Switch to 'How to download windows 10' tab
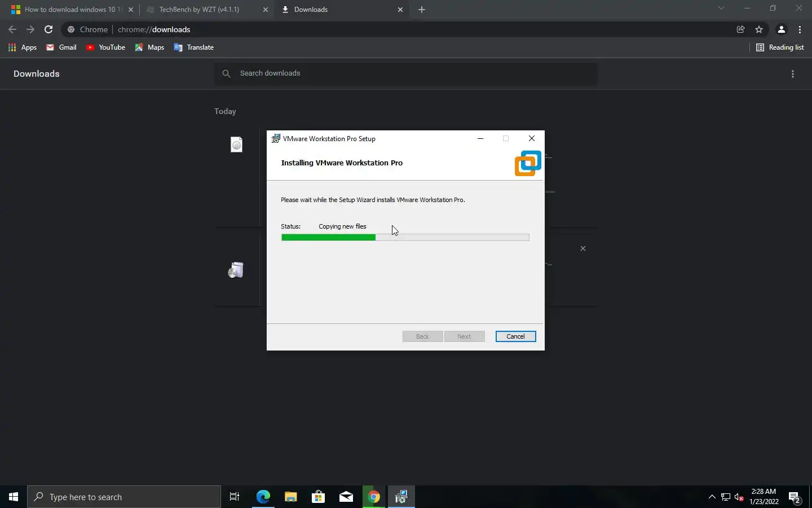This screenshot has width=812, height=508. click(73, 10)
